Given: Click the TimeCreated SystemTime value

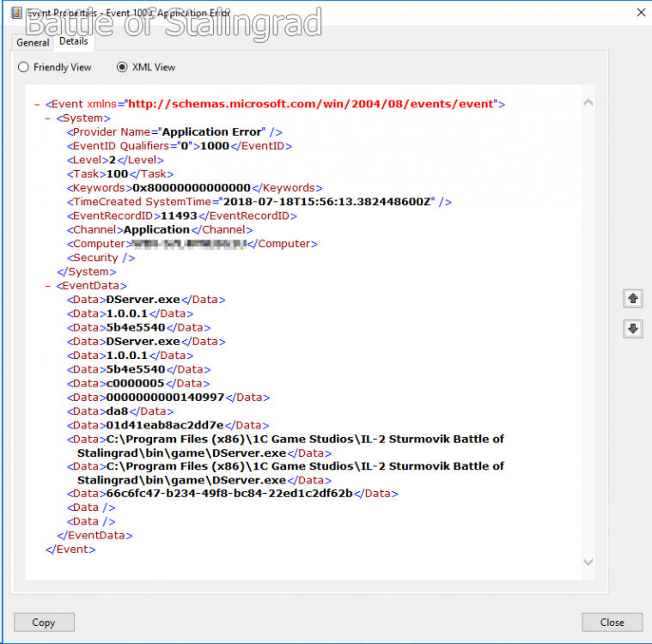Looking at the screenshot, I should 328,202.
